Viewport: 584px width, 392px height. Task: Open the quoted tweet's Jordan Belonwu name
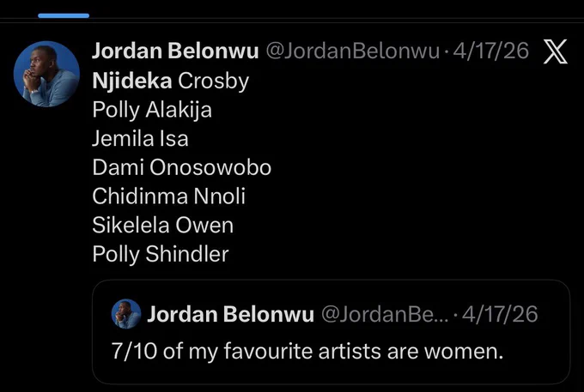click(x=230, y=314)
